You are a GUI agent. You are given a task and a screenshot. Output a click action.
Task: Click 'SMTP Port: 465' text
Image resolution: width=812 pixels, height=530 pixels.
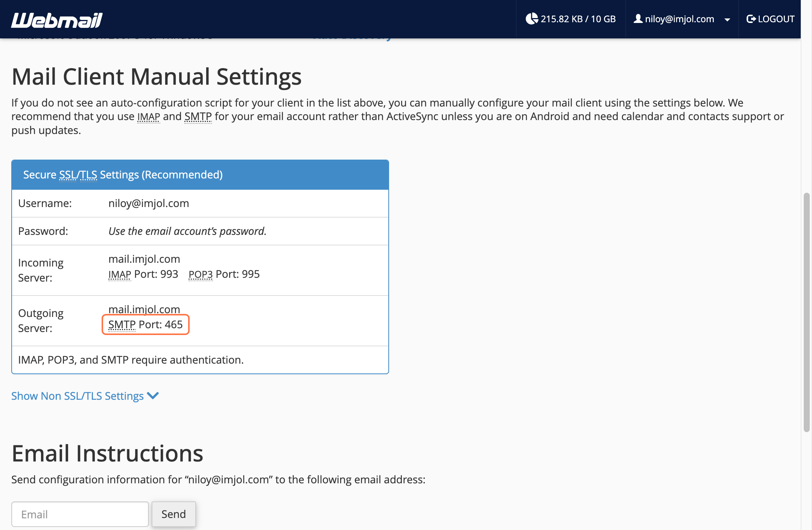pyautogui.click(x=145, y=324)
